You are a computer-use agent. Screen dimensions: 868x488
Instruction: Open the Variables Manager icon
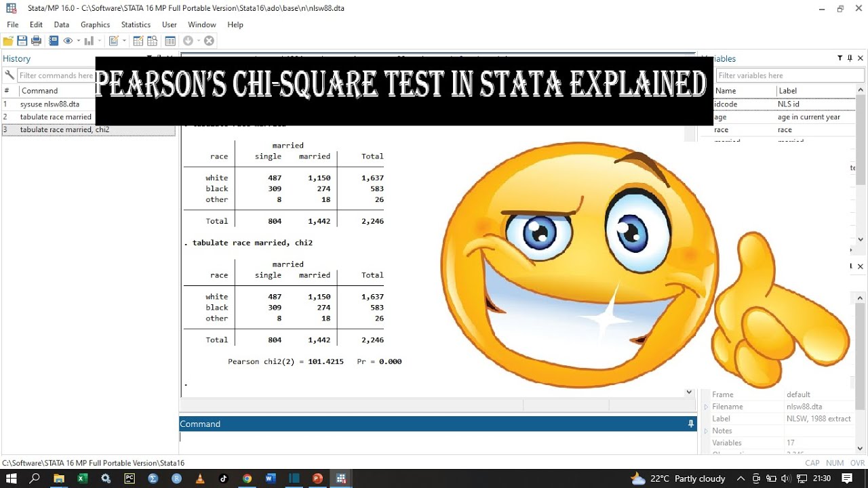pyautogui.click(x=170, y=41)
